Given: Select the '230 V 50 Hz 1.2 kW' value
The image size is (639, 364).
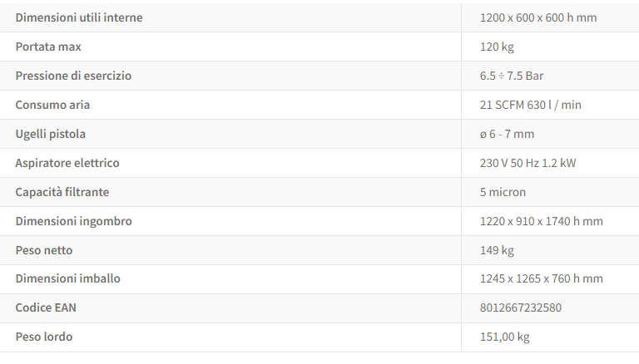Looking at the screenshot, I should coord(528,163).
